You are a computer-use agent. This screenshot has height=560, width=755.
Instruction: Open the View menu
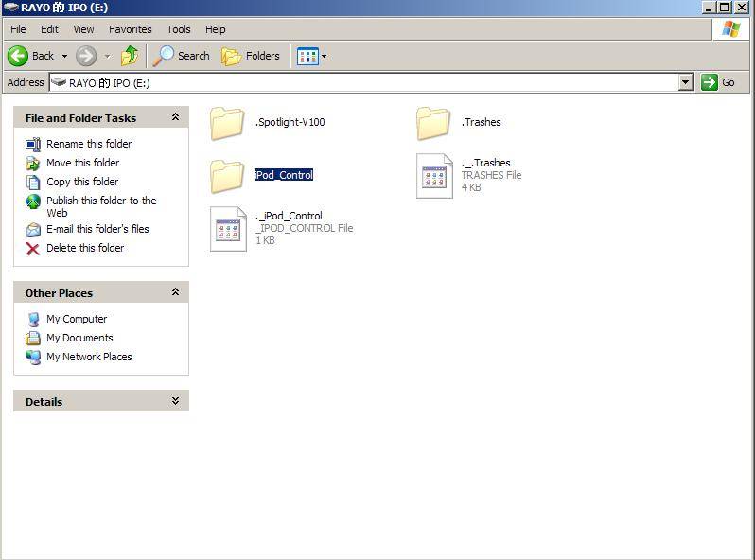click(83, 29)
